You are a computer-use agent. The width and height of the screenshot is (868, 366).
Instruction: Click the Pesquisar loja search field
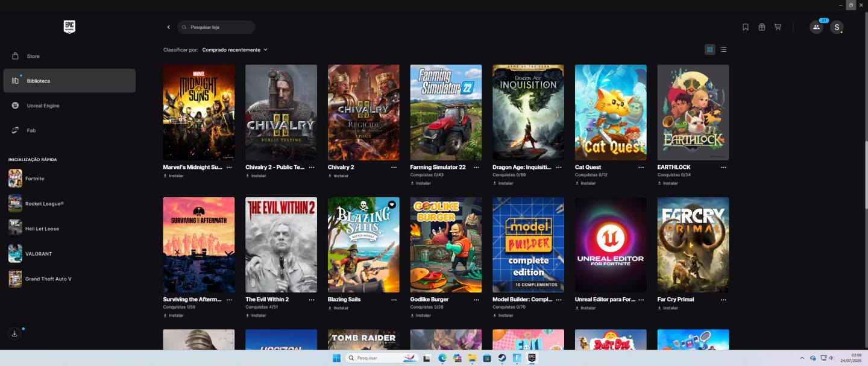tap(216, 27)
